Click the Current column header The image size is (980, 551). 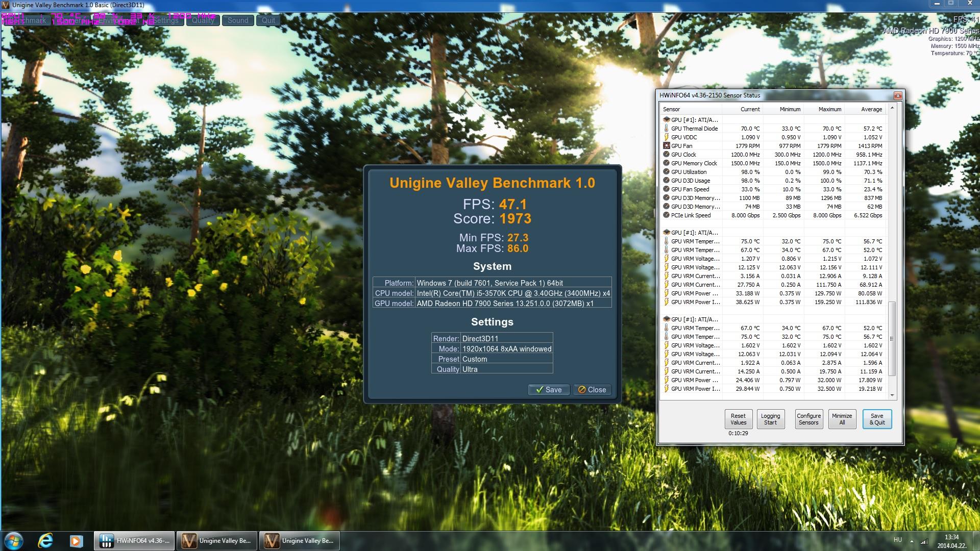[742, 109]
